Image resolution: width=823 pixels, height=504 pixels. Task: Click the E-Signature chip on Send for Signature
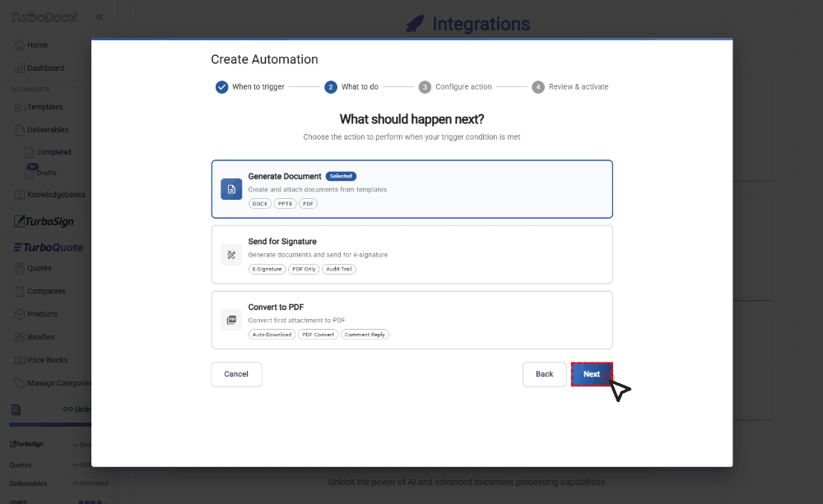pyautogui.click(x=265, y=269)
